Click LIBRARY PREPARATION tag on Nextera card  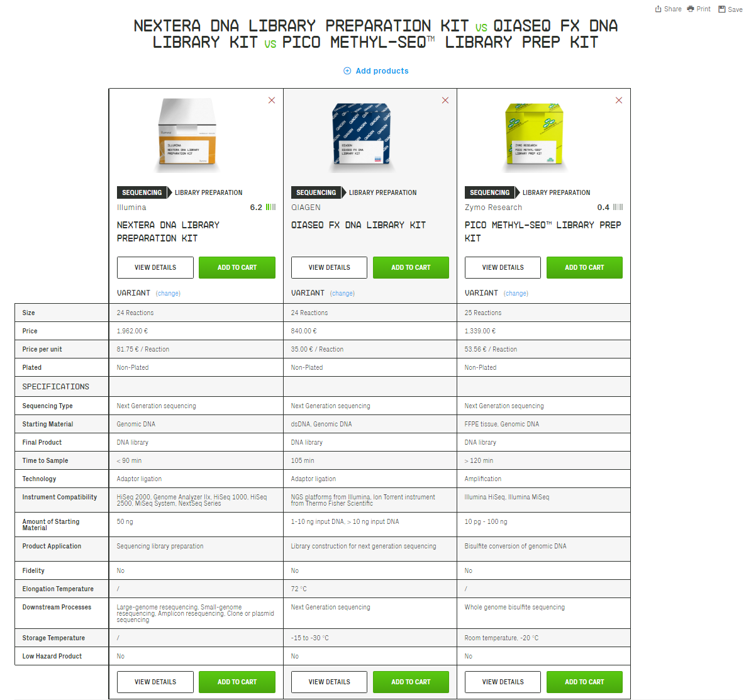click(208, 192)
